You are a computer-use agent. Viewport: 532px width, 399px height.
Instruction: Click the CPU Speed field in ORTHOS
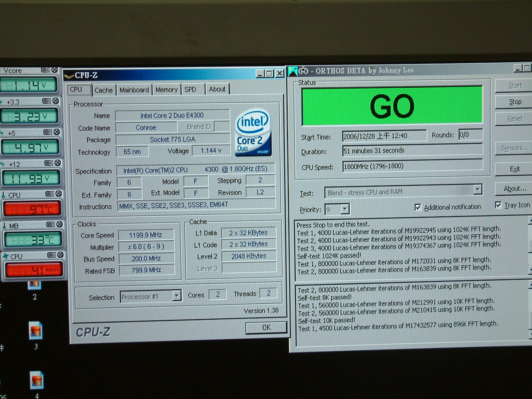[412, 166]
